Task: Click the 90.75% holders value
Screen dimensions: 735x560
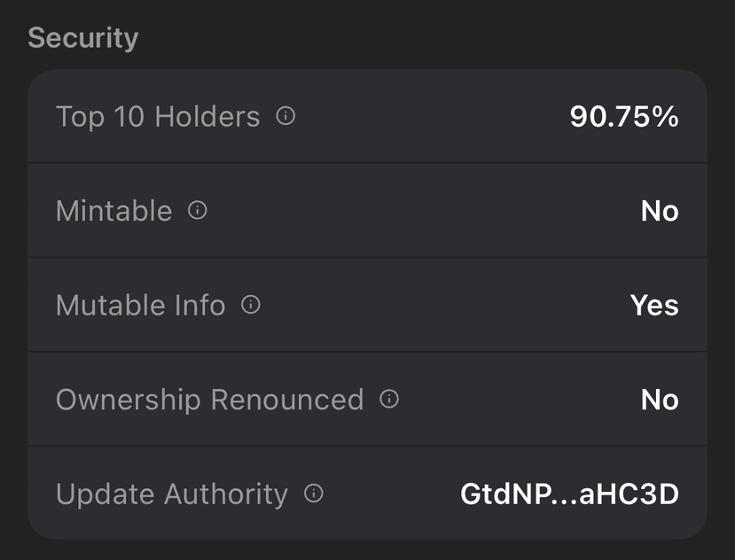Action: pos(624,116)
